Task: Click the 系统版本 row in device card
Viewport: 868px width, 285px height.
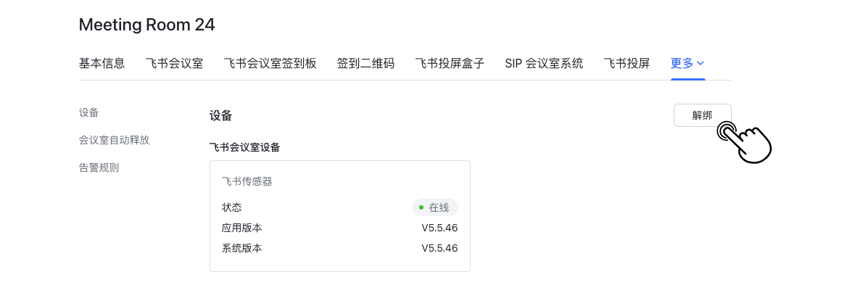Action: 339,248
